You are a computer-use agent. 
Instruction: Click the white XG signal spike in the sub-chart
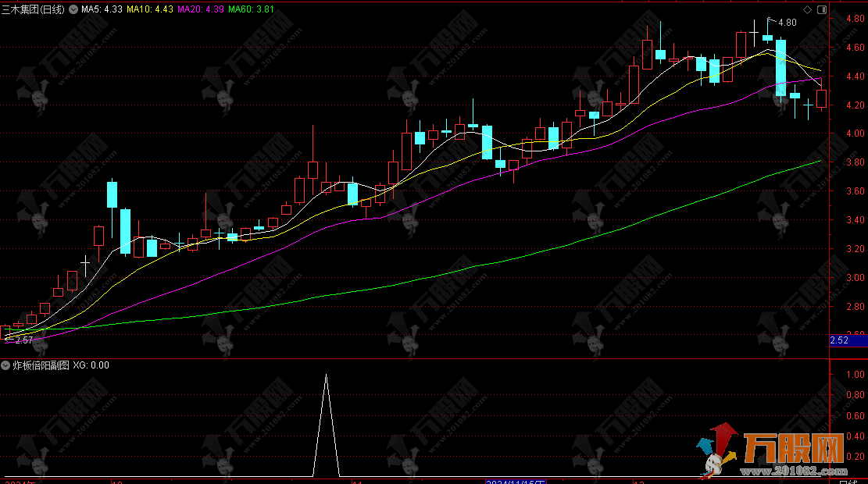tap(326, 425)
